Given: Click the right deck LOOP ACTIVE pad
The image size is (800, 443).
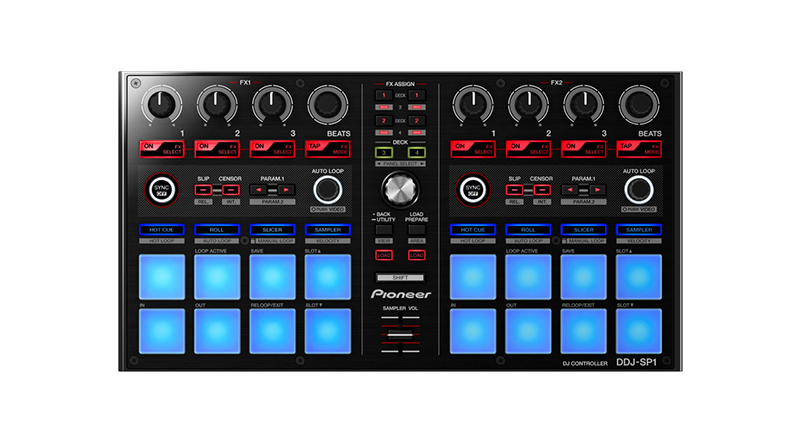Looking at the screenshot, I should point(528,277).
